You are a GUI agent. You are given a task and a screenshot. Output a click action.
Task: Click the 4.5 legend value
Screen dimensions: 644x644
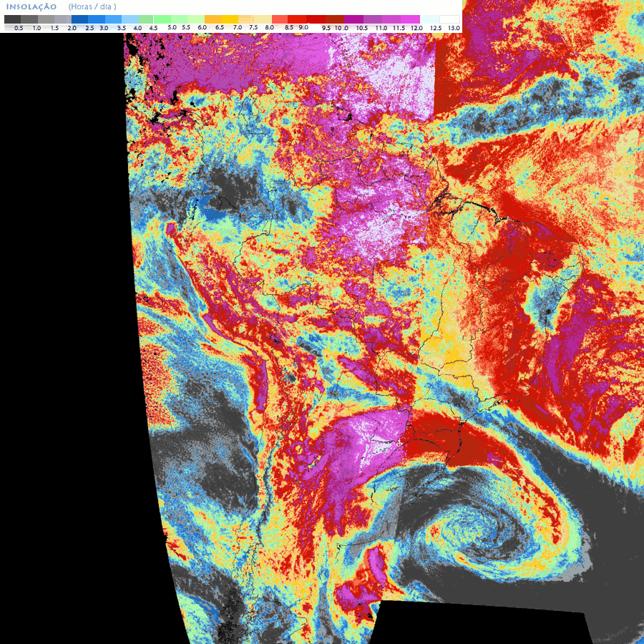click(153, 28)
